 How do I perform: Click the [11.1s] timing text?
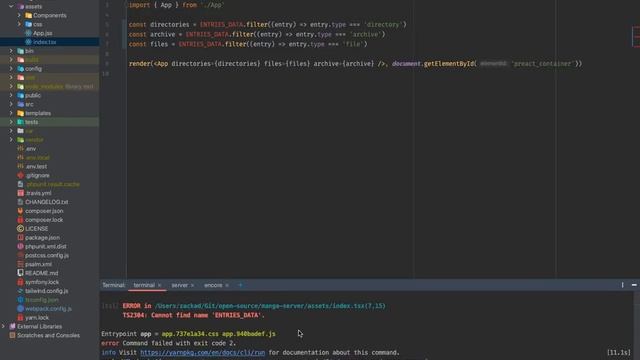pyautogui.click(x=618, y=352)
